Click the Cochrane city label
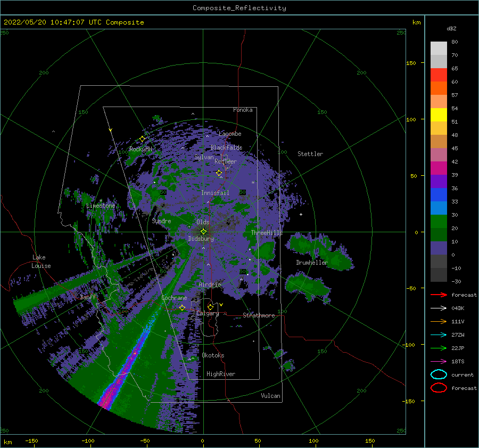Viewport: 479px width, 448px height. pos(174,298)
